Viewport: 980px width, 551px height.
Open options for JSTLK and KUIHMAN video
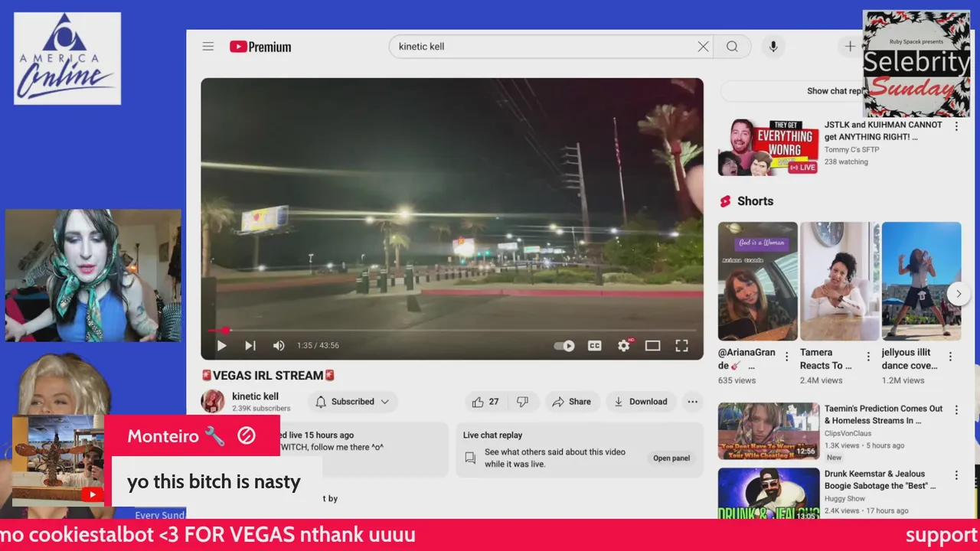[955, 126]
